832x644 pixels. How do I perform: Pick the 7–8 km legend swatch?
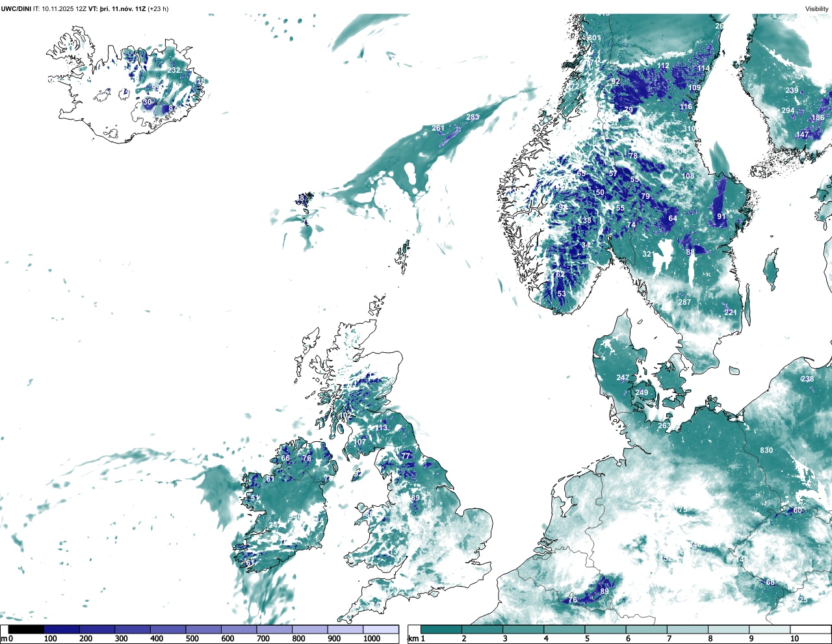point(687,630)
